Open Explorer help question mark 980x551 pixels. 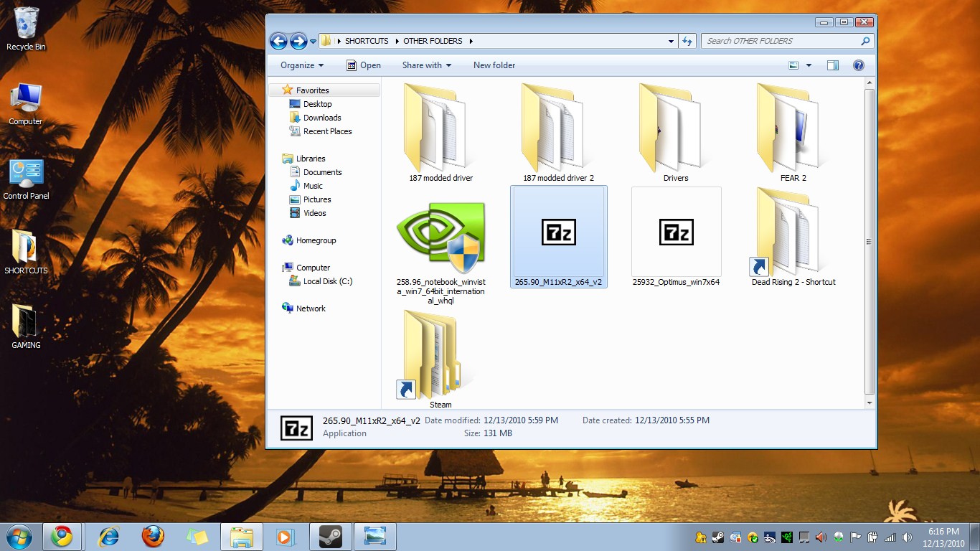point(858,65)
